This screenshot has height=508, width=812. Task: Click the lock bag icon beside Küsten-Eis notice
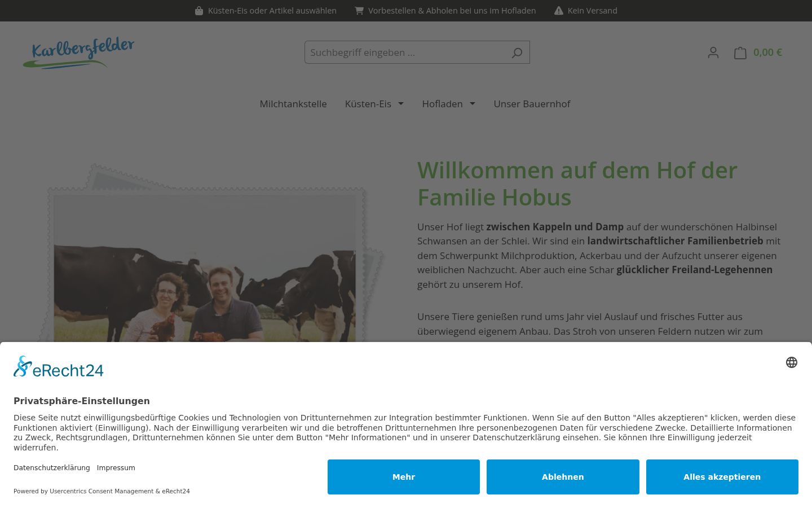pyautogui.click(x=199, y=11)
